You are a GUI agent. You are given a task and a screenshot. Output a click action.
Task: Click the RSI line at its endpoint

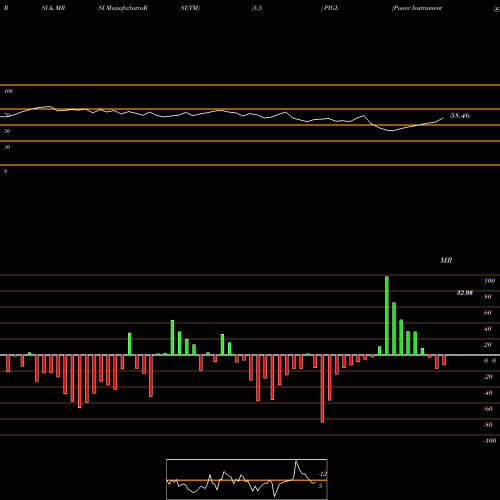tap(443, 118)
